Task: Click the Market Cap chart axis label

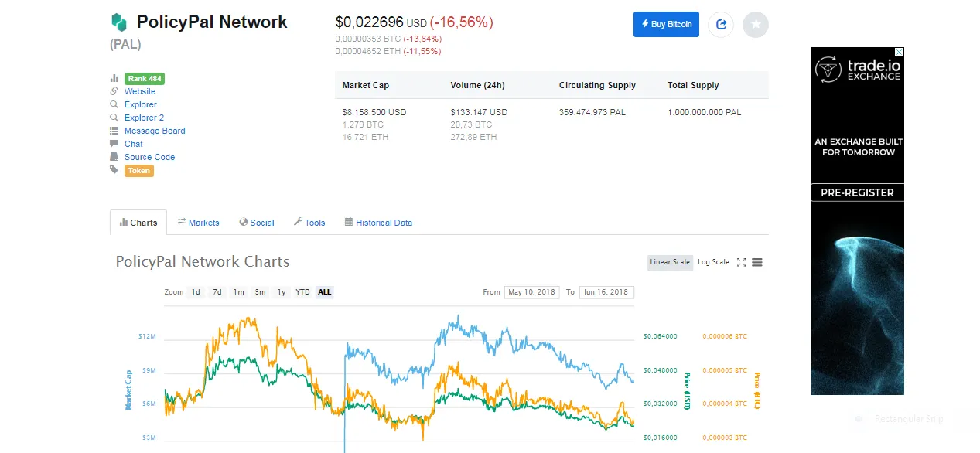Action: coord(128,389)
